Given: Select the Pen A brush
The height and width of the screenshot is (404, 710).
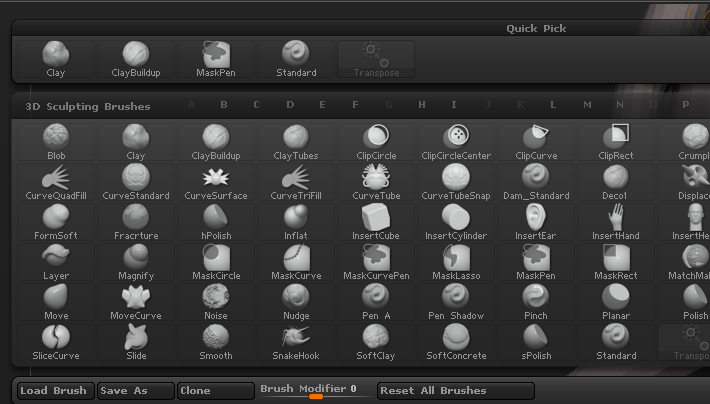Looking at the screenshot, I should pos(376,303).
